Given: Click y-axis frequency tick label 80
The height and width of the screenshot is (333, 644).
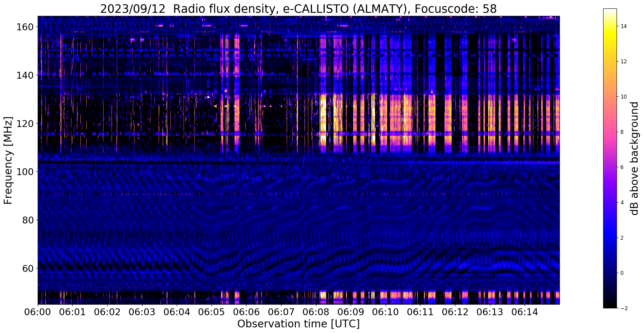Looking at the screenshot, I should pyautogui.click(x=27, y=220).
